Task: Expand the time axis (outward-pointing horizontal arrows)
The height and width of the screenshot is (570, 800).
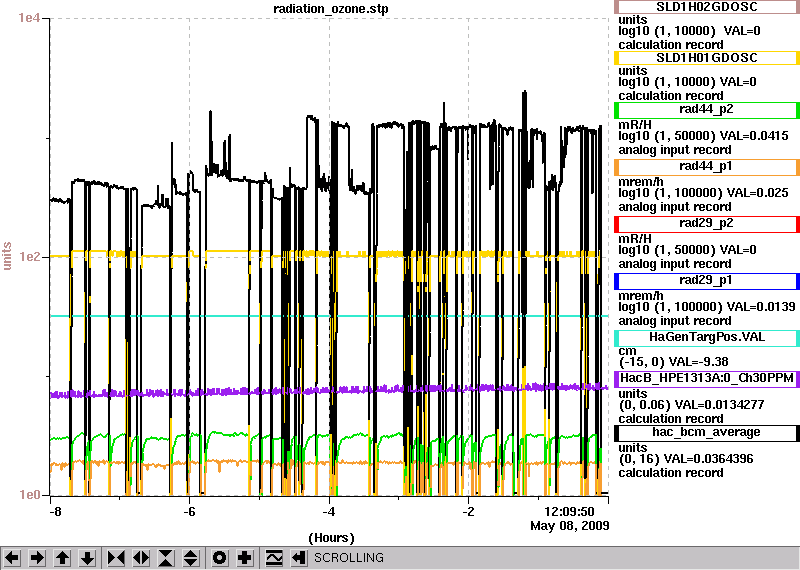Action: point(141,558)
